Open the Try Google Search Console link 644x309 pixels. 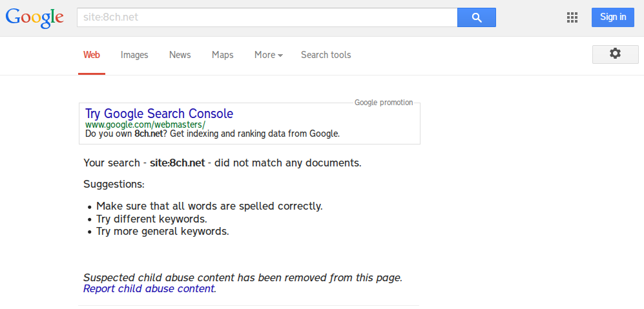pyautogui.click(x=159, y=114)
